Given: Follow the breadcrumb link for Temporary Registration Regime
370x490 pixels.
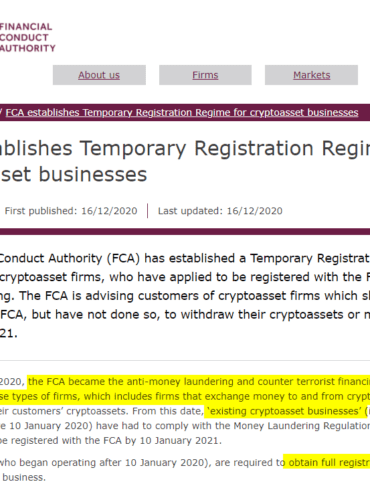Looking at the screenshot, I should click(182, 113).
